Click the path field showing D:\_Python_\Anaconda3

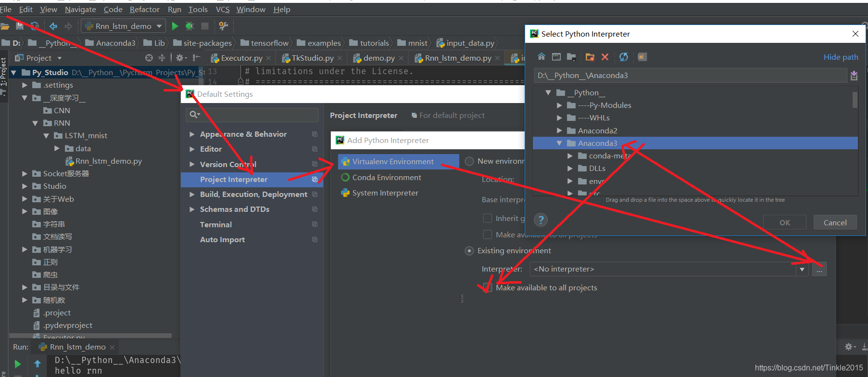(690, 76)
